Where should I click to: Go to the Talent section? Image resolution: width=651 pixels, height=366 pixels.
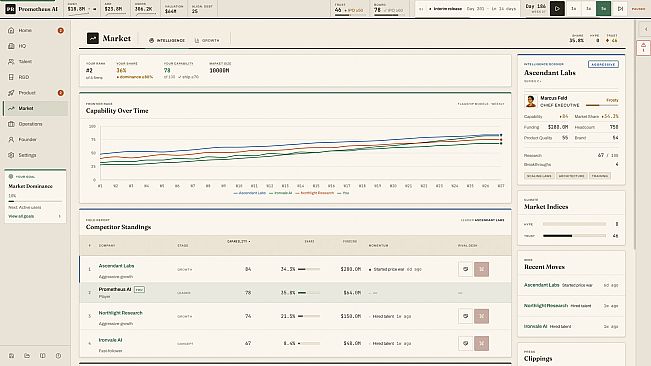[x=35, y=61]
